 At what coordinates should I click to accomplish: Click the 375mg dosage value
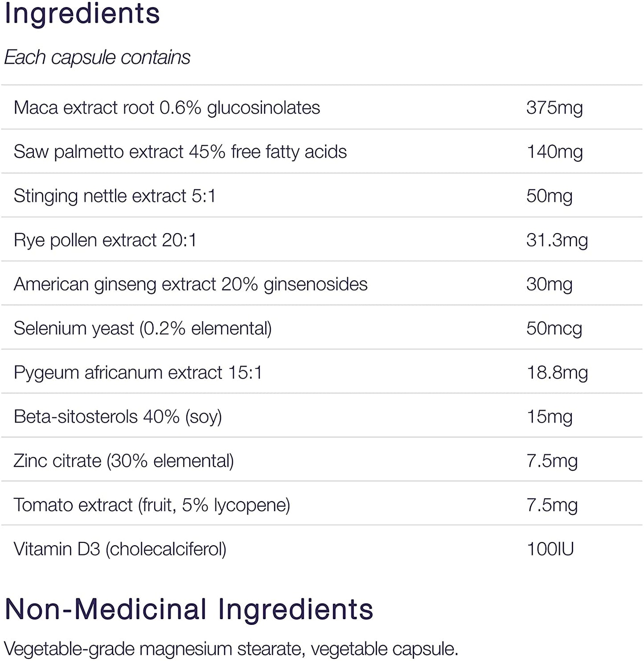554,108
